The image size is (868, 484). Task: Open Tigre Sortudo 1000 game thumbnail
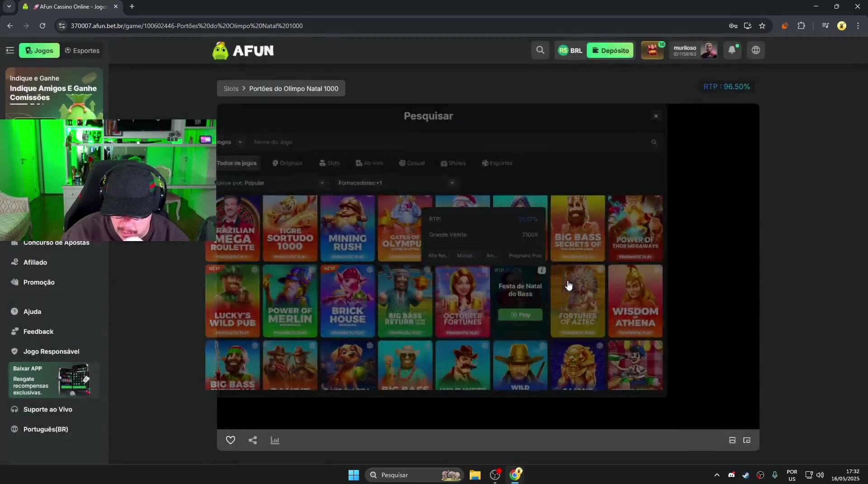tap(290, 228)
